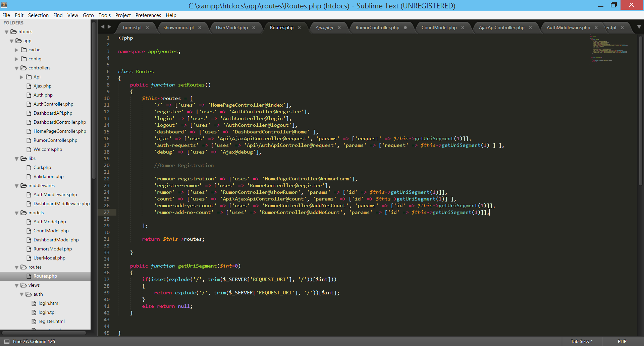Open Welcome.php in the sidebar

tap(48, 150)
